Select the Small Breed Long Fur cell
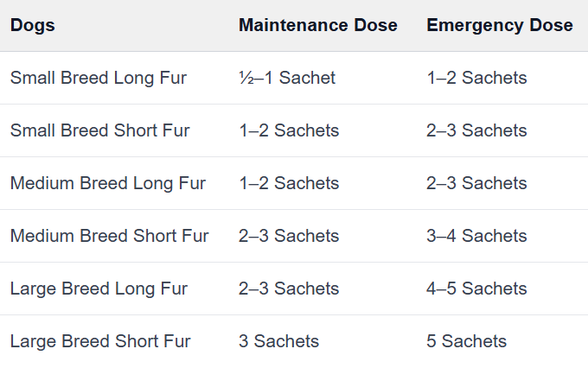Image resolution: width=588 pixels, height=368 pixels. [98, 78]
